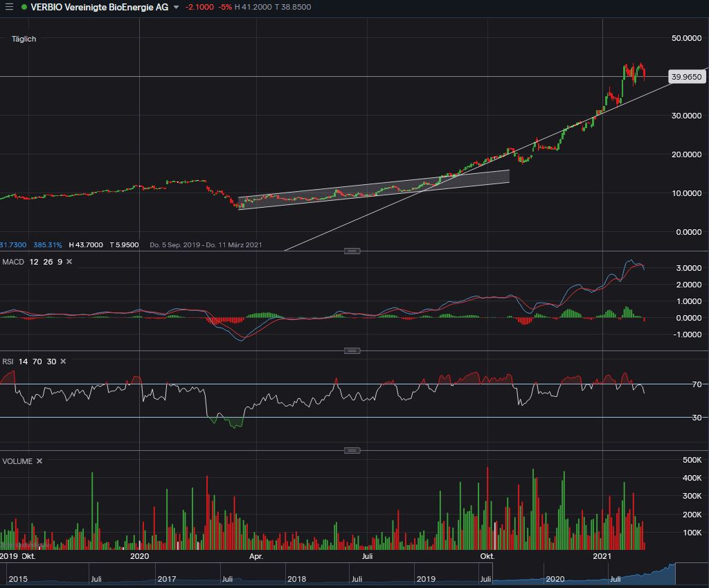This screenshot has height=588, width=709.
Task: Click the drag-handle icon above the MACD panel
Action: click(x=352, y=250)
